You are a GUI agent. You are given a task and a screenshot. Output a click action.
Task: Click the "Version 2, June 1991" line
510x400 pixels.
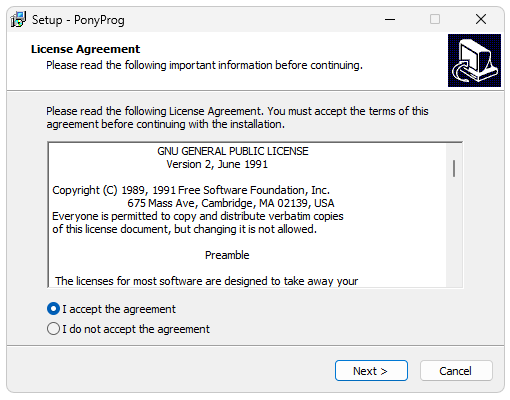(x=217, y=164)
